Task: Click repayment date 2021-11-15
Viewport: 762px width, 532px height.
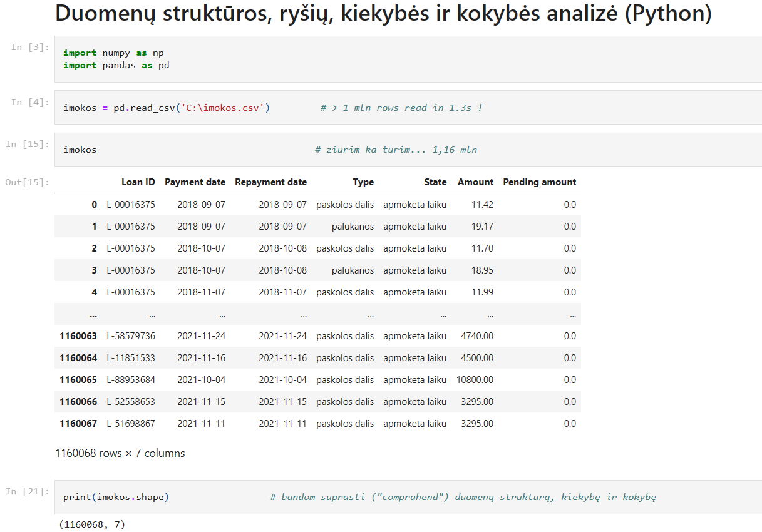Action: coord(283,402)
